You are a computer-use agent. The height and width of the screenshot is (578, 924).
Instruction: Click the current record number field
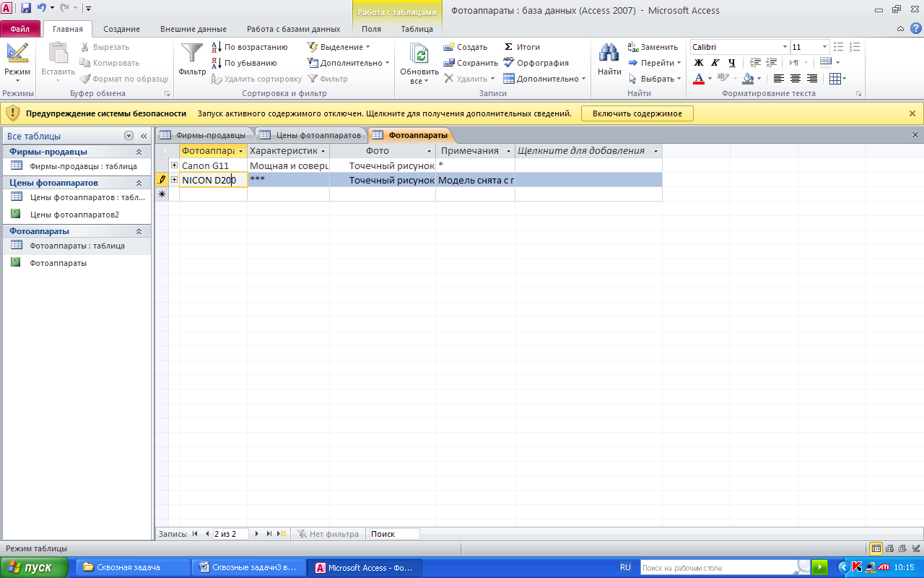pyautogui.click(x=230, y=534)
